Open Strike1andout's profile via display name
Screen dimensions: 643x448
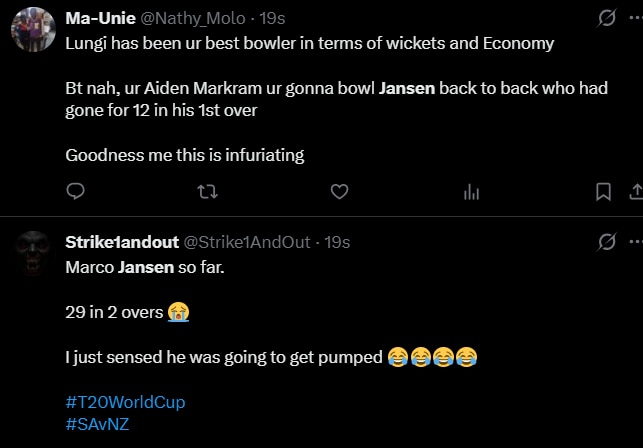tap(120, 241)
